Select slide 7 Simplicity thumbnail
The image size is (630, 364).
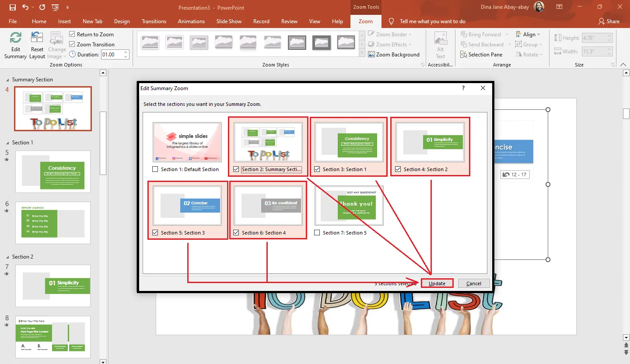(53, 286)
